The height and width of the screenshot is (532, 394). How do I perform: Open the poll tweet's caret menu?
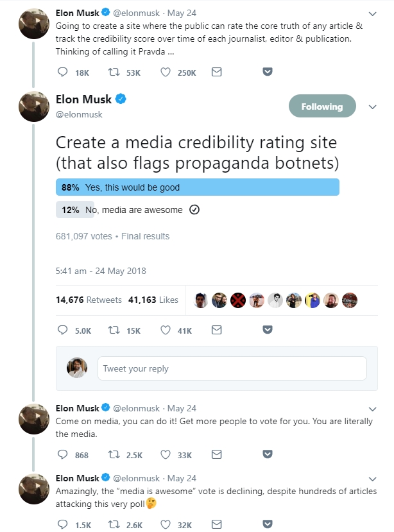tap(373, 108)
